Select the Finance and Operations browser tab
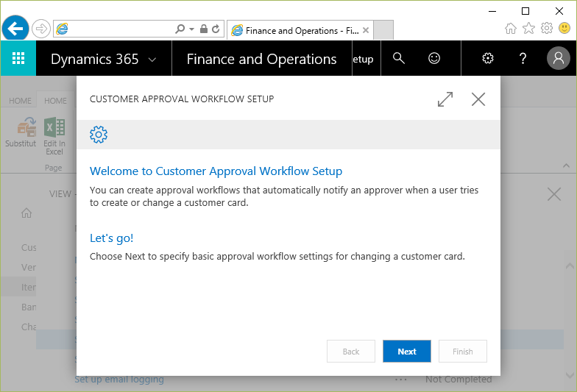 point(300,30)
